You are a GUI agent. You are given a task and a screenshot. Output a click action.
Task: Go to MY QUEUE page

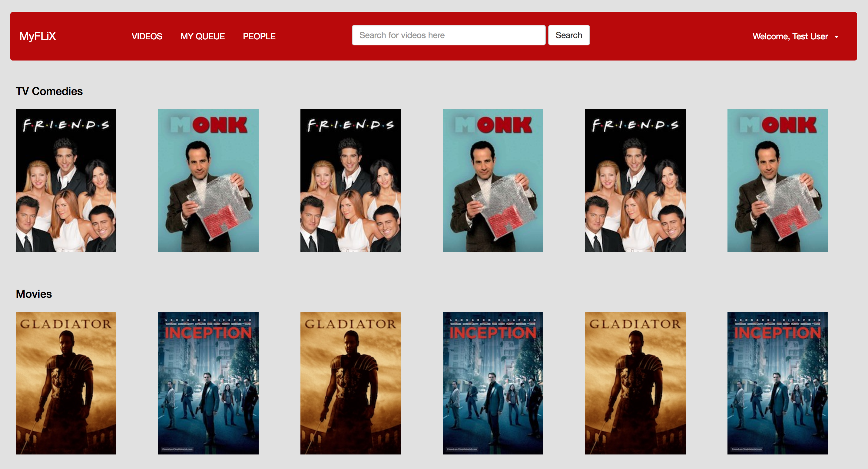pos(202,36)
